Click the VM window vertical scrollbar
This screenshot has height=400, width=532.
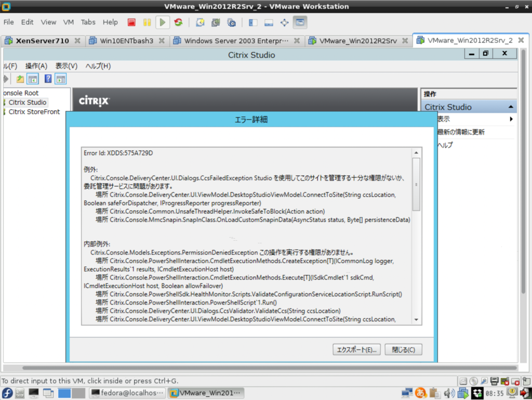(x=523, y=172)
